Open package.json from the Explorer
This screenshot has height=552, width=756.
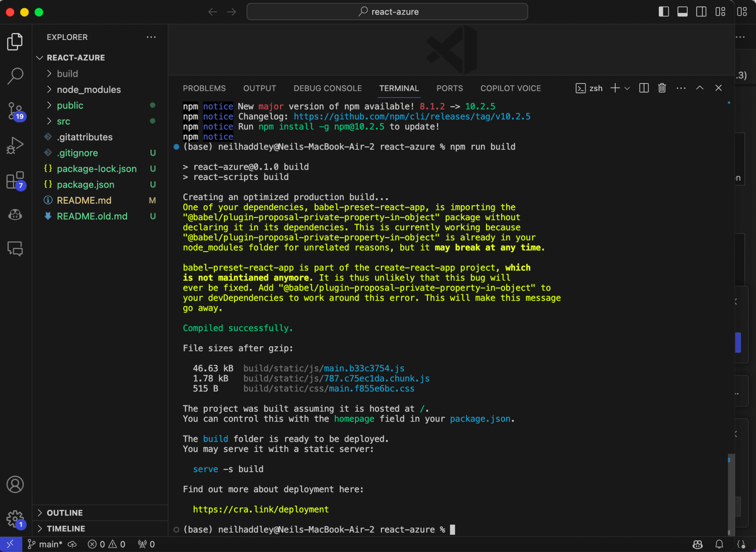tap(86, 185)
